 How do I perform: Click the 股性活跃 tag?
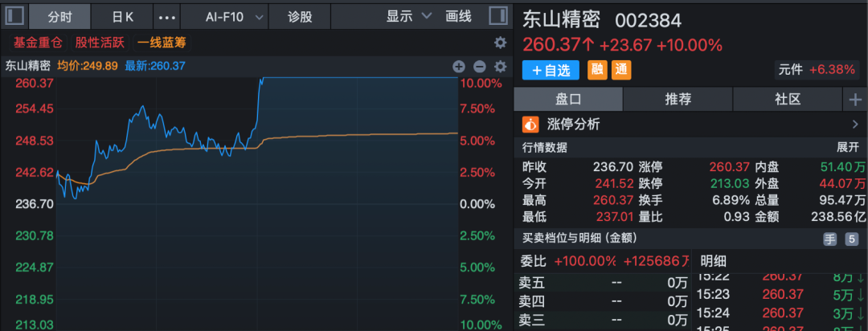tap(100, 43)
